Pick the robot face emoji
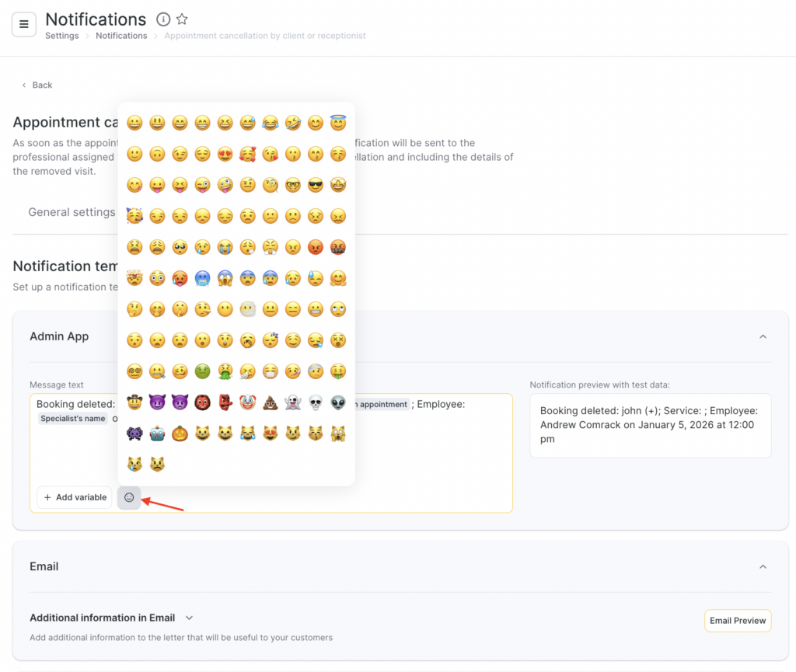Viewport: 796px width, 672px height. tap(157, 433)
